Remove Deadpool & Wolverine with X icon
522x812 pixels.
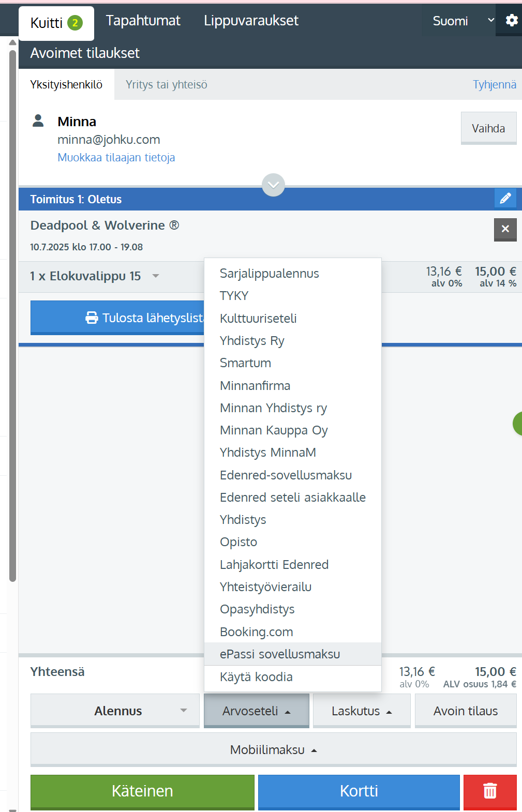point(505,229)
